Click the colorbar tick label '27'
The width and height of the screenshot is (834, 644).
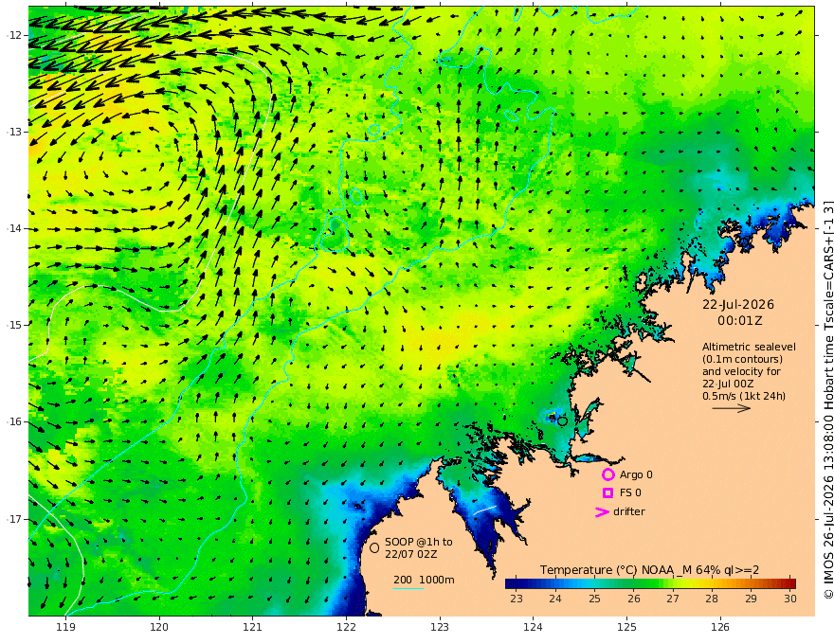pyautogui.click(x=673, y=599)
